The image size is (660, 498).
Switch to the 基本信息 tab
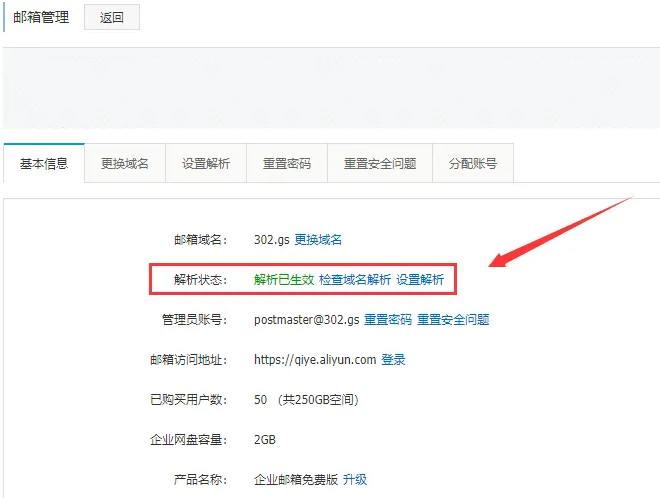[x=44, y=164]
